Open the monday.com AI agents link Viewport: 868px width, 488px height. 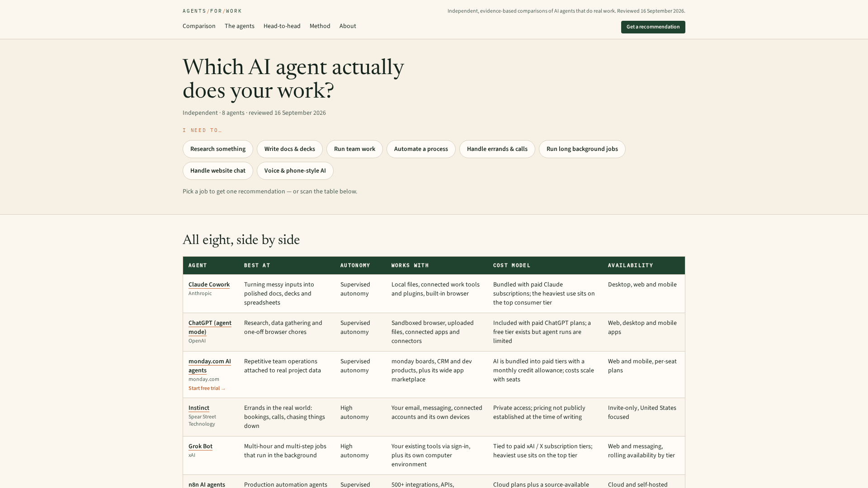pyautogui.click(x=210, y=366)
